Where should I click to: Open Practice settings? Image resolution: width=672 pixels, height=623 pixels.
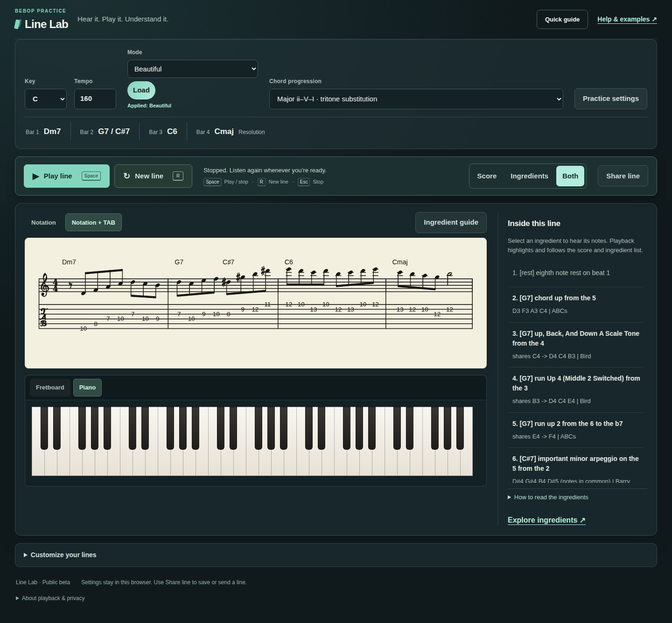coord(610,99)
